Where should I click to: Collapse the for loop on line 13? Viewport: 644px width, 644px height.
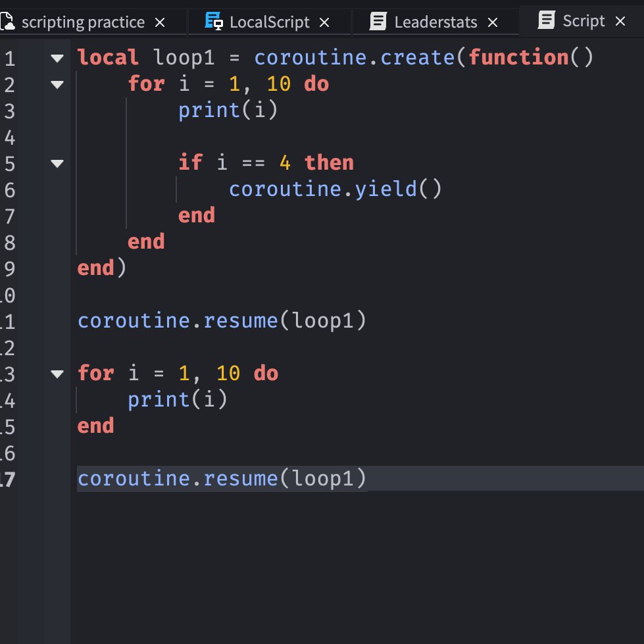click(57, 374)
